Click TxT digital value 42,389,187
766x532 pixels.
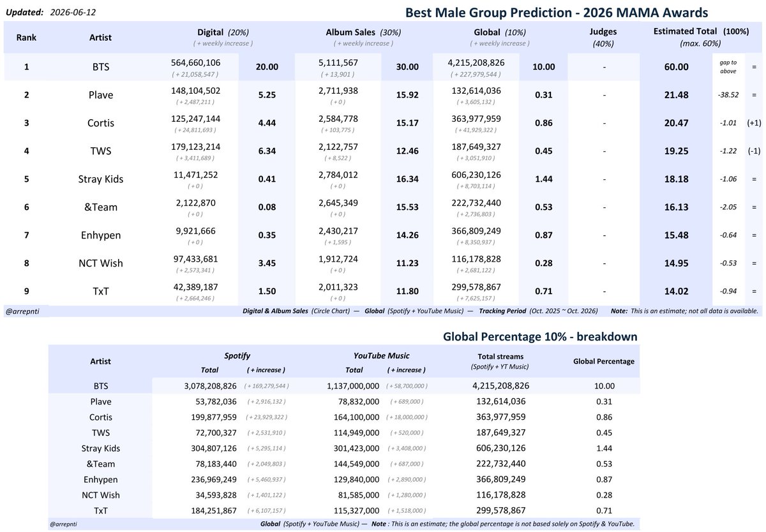click(x=196, y=287)
